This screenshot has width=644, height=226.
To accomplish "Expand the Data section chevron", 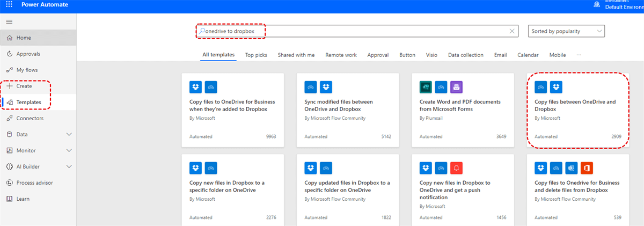I will 69,134.
